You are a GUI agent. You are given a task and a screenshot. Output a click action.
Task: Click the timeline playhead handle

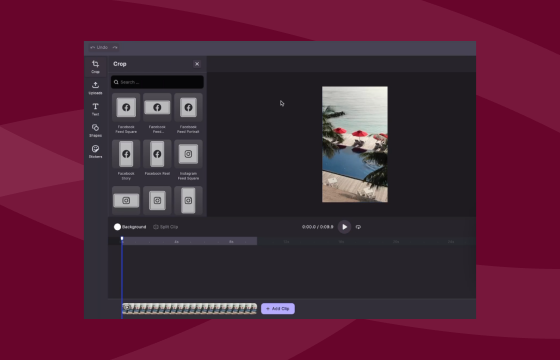point(122,238)
